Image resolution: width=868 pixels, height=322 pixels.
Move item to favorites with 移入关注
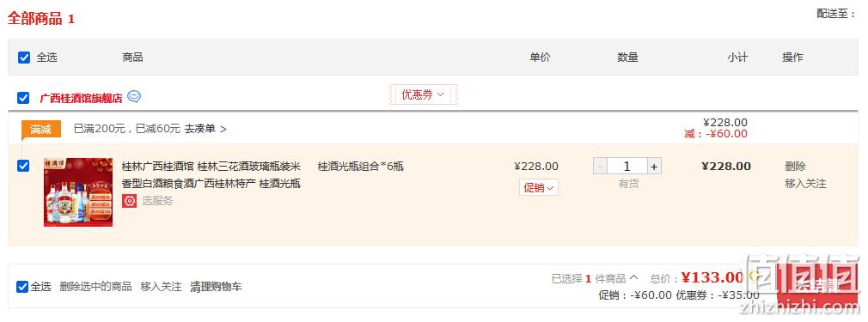pyautogui.click(x=805, y=184)
